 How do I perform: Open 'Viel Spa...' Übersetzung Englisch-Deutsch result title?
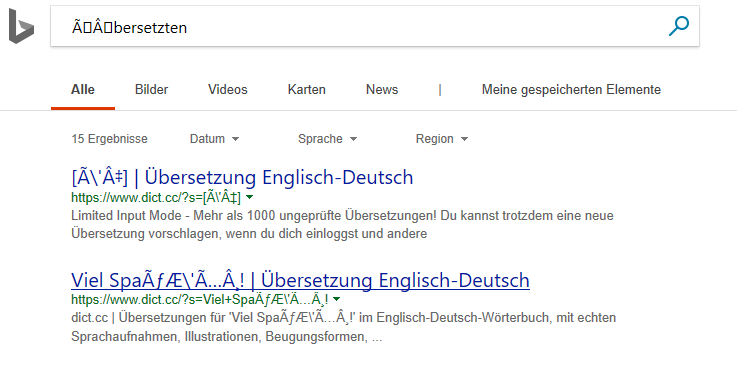pos(300,280)
